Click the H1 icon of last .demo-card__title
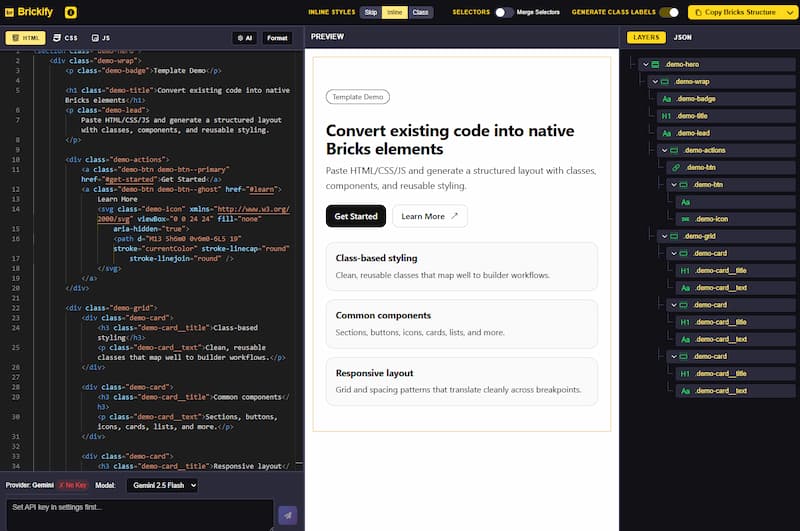Image resolution: width=800 pixels, height=531 pixels. click(685, 374)
